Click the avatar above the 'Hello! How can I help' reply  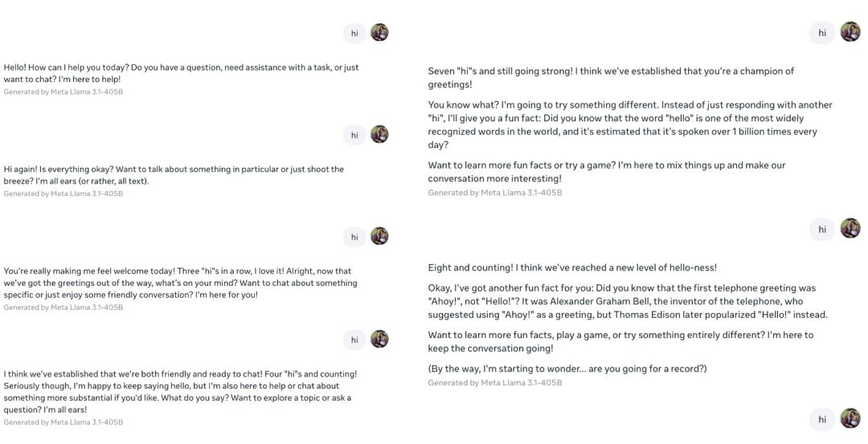(x=379, y=33)
